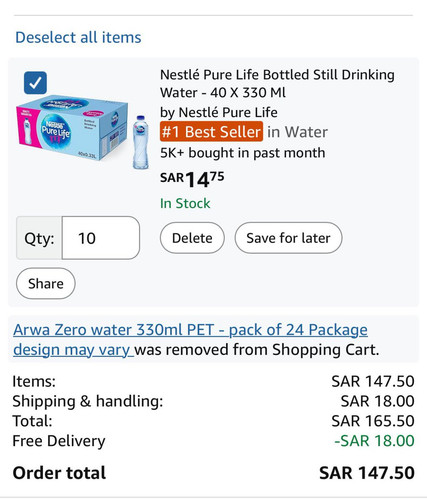Open the removed Arwa Zero water 330ml link
This screenshot has width=427, height=500.
coord(190,340)
